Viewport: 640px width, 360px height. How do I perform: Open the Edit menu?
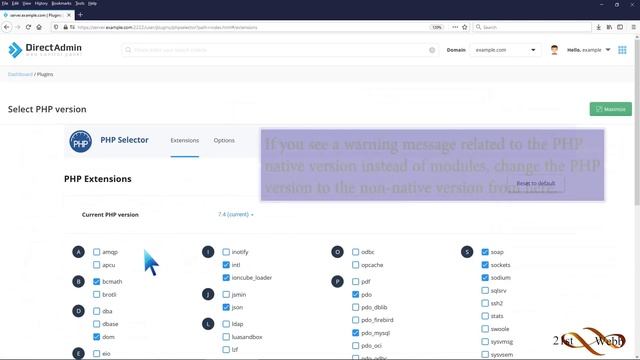[15, 3]
